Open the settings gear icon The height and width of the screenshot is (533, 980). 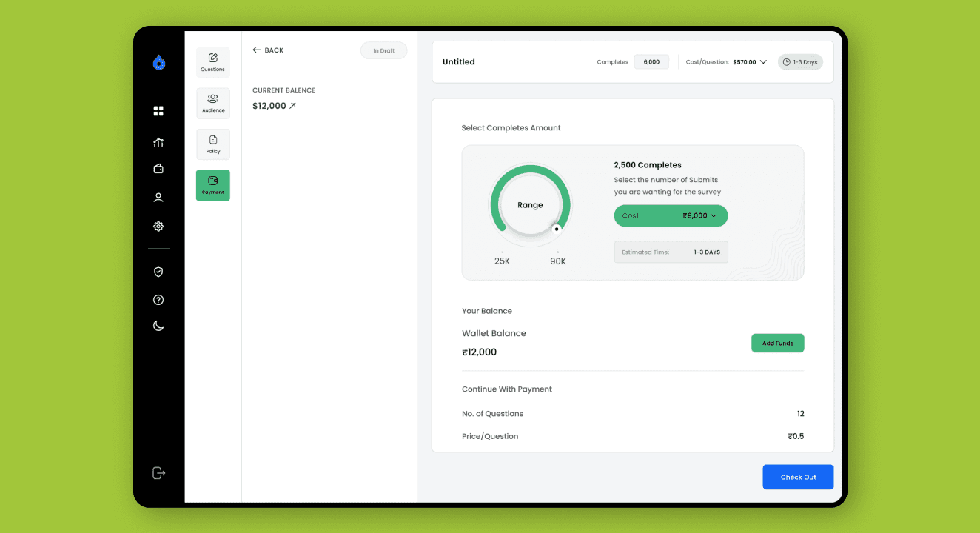click(158, 227)
